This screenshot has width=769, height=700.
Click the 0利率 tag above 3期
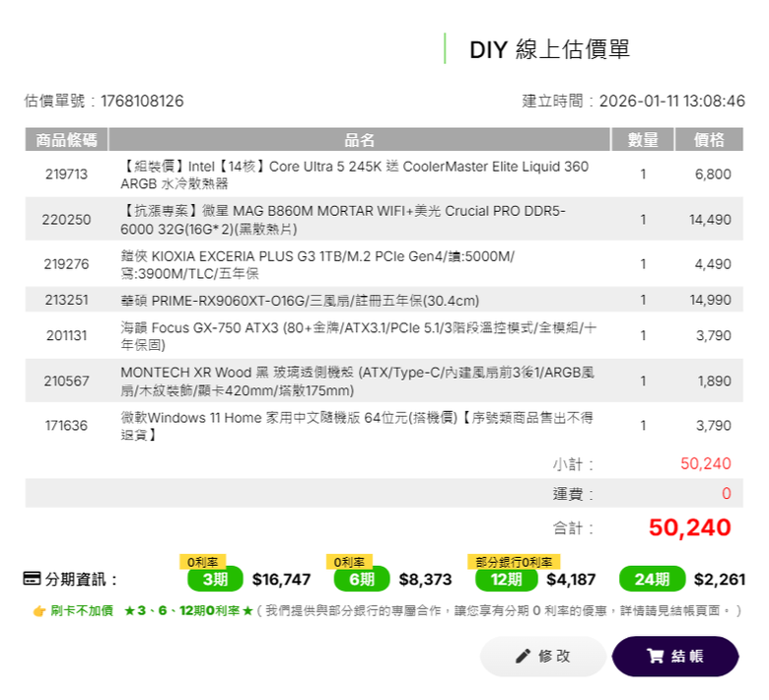(x=202, y=562)
